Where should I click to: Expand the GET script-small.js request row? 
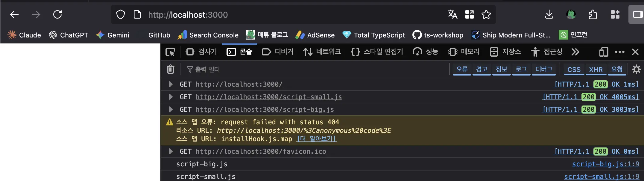coord(171,97)
